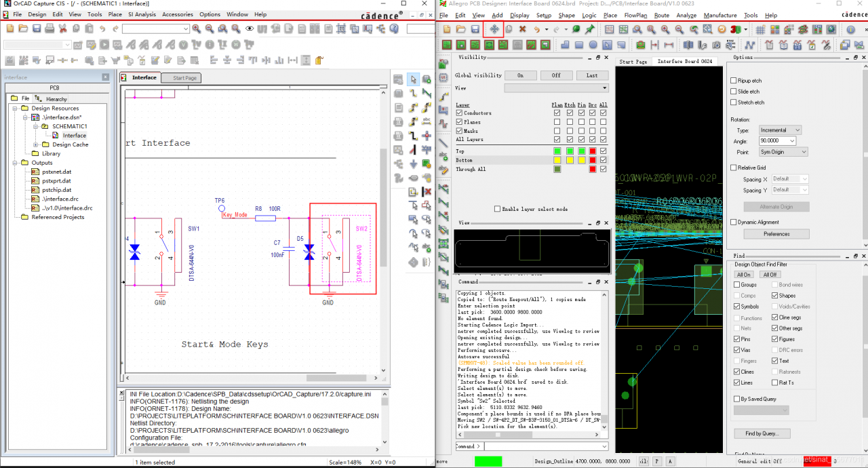Open the SI Analysis menu

click(x=141, y=14)
